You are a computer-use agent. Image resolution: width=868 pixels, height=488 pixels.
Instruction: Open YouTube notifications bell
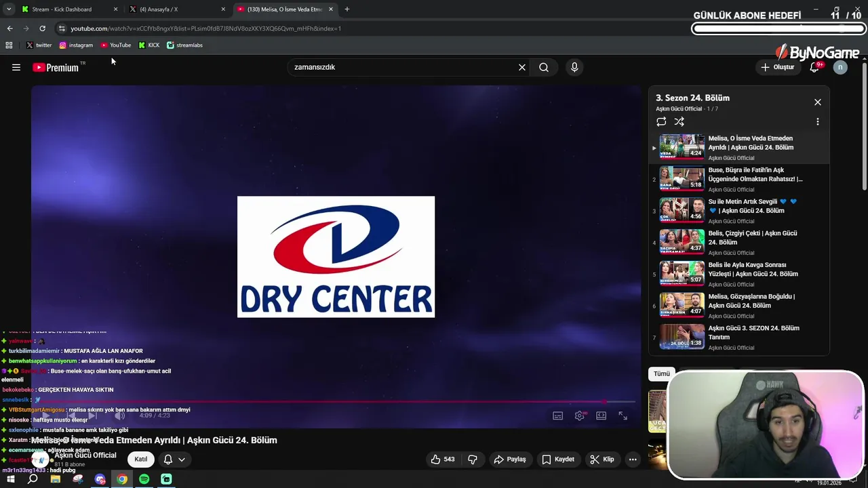pos(814,67)
